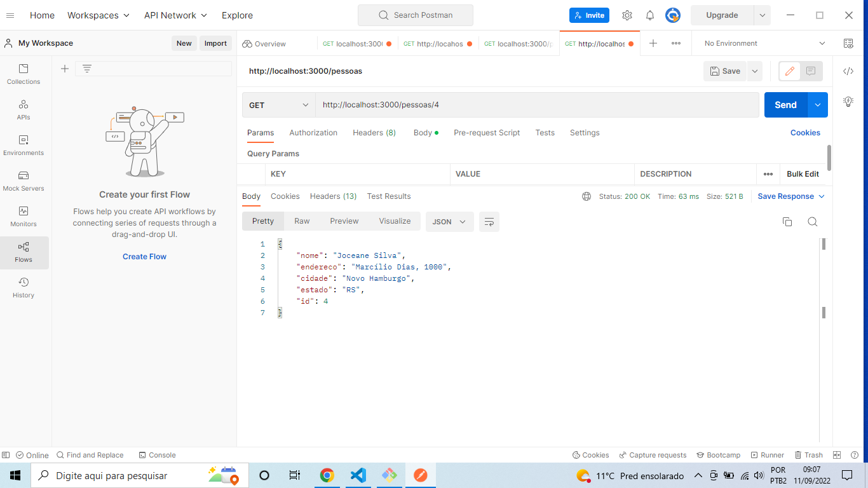This screenshot has height=488, width=868.
Task: Open the Console in the status bar
Action: 156,455
